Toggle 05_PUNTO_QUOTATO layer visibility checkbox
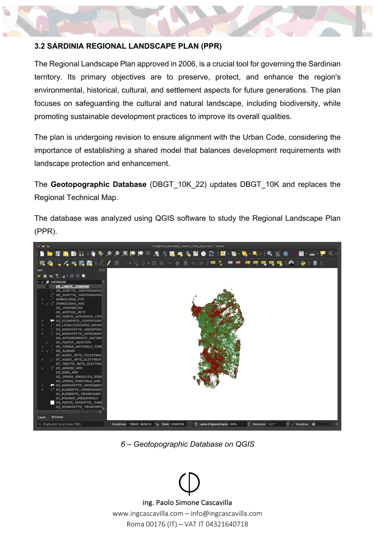The image size is (375, 535). tap(47, 342)
